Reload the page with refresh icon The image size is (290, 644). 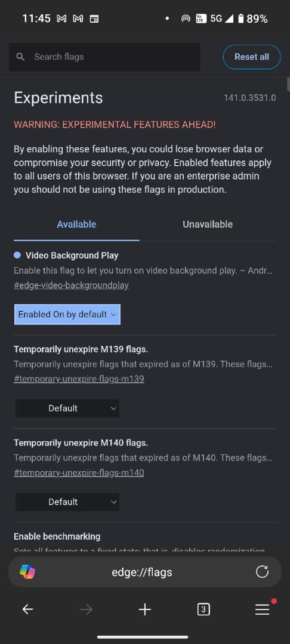tap(262, 572)
